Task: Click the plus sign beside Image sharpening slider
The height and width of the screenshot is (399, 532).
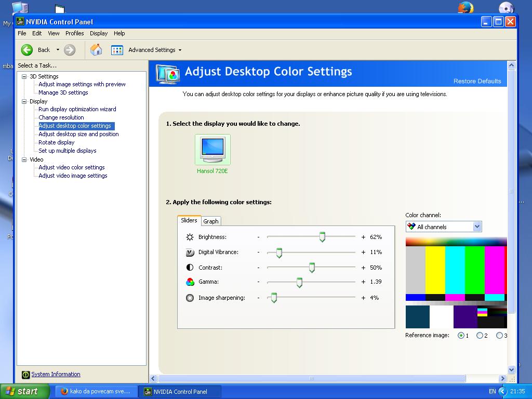Action: pos(363,298)
